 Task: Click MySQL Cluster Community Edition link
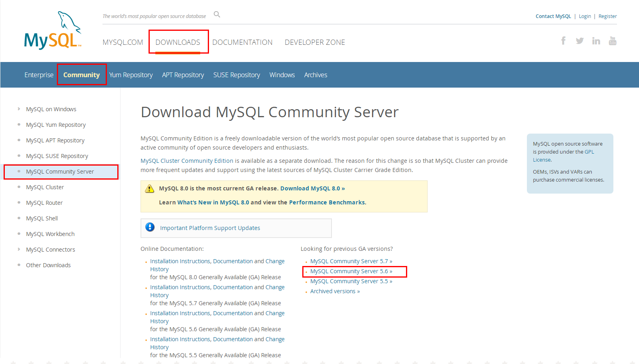[187, 161]
